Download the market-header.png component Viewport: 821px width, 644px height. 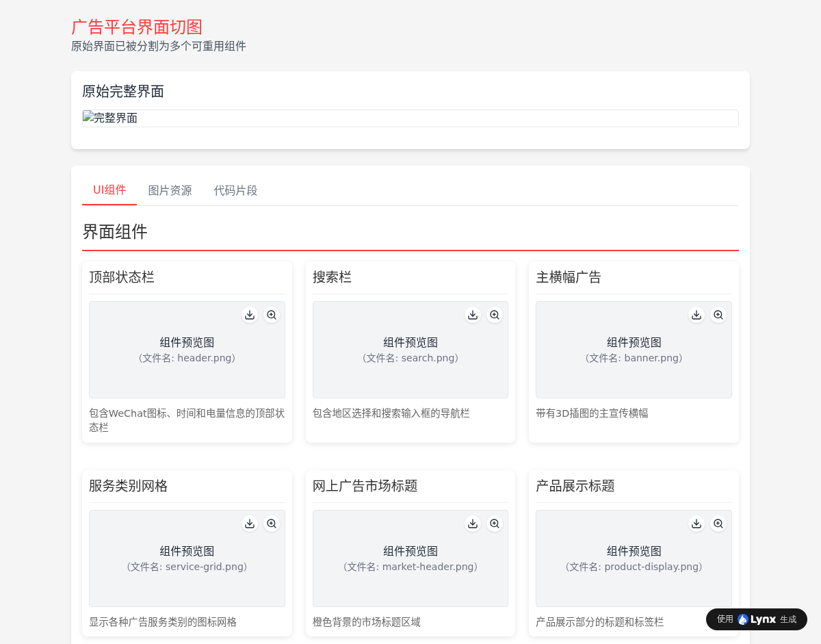click(473, 524)
